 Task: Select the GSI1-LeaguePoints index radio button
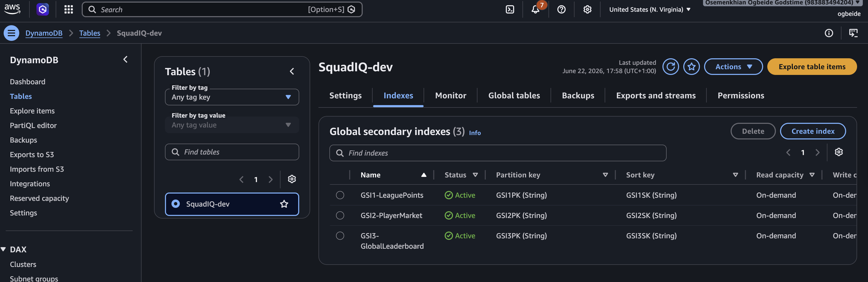(x=340, y=195)
